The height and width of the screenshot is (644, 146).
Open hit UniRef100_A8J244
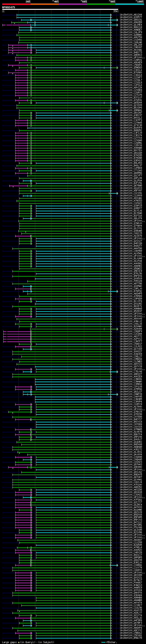[x=131, y=15]
